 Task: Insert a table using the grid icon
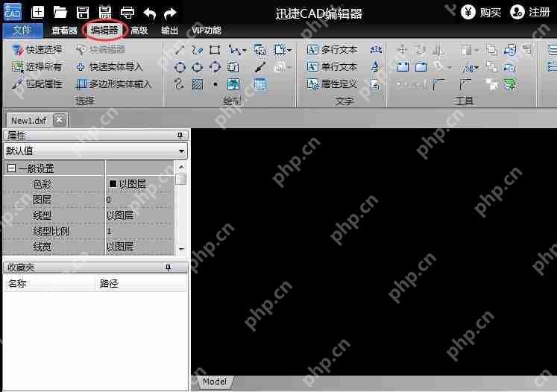tap(260, 84)
